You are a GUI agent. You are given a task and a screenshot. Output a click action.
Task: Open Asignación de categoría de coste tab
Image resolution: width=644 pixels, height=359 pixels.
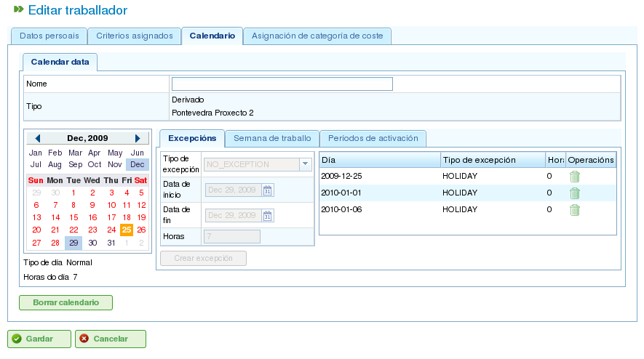coord(317,36)
